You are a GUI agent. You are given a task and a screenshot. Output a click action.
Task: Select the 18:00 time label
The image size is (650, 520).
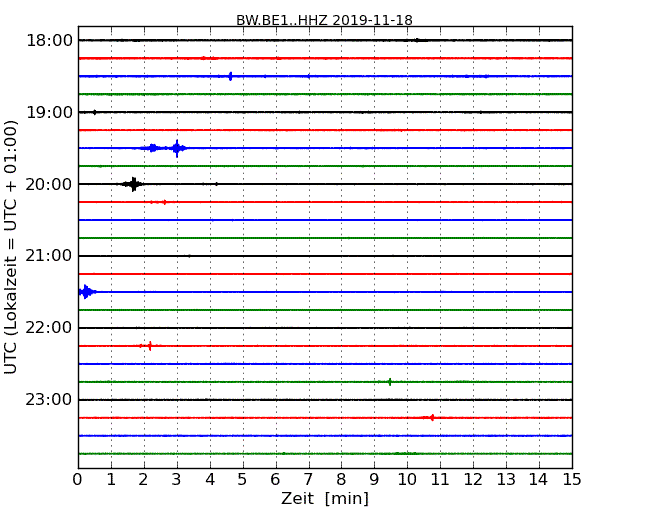pyautogui.click(x=49, y=41)
